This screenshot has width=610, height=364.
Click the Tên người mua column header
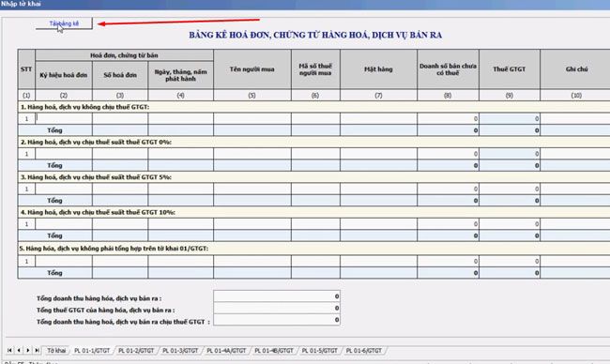(x=252, y=69)
